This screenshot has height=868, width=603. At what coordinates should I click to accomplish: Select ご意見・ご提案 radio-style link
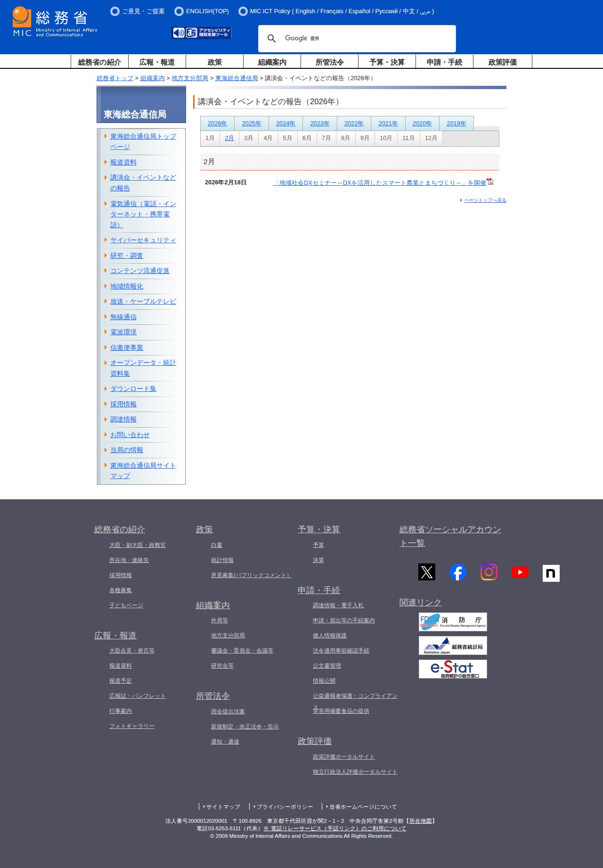tap(138, 11)
